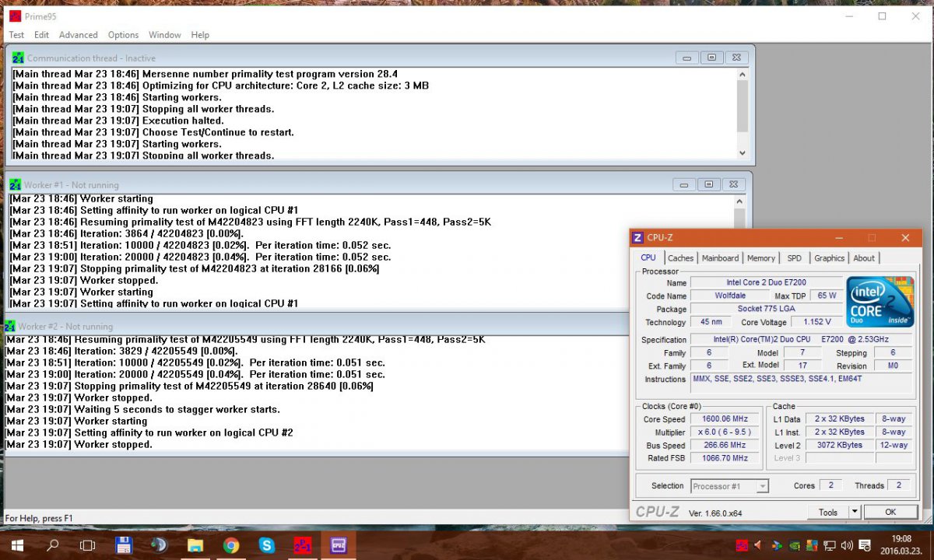Click the 'Execution halted.' log line

pos(118,121)
